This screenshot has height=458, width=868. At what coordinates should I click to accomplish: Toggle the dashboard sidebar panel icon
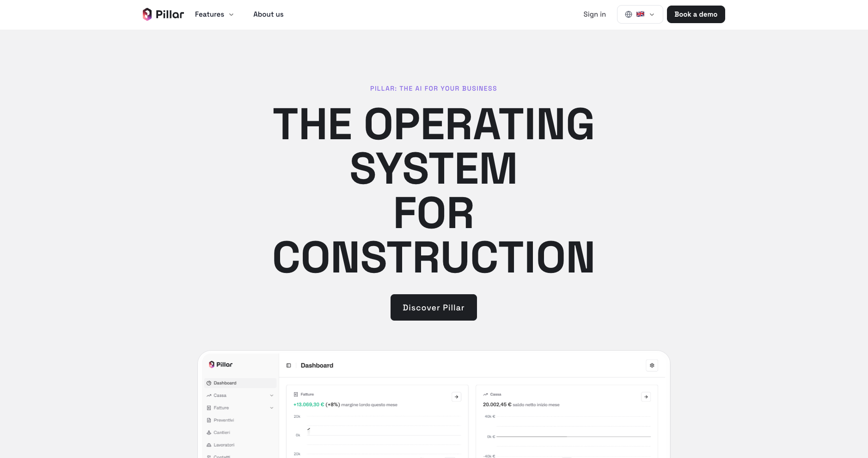click(x=288, y=365)
